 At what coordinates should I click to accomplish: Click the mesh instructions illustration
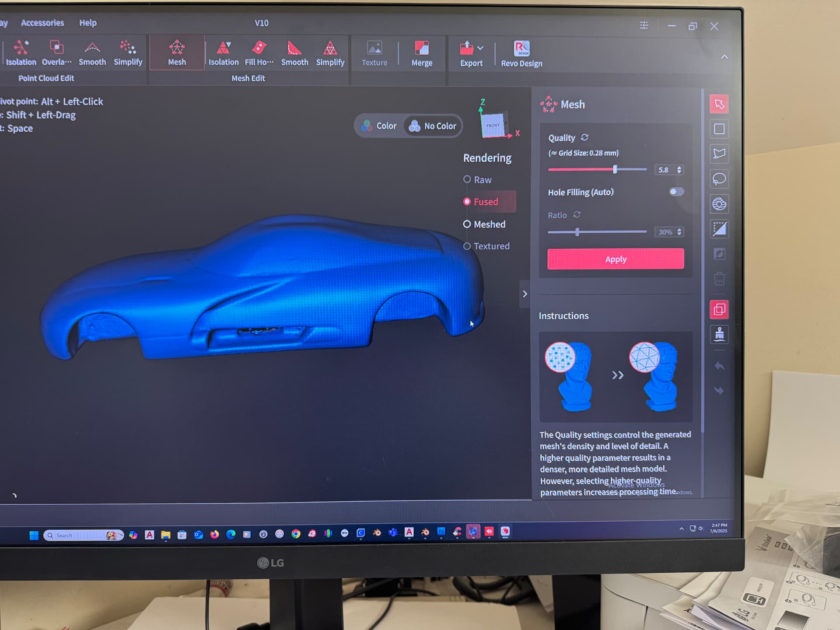click(616, 376)
